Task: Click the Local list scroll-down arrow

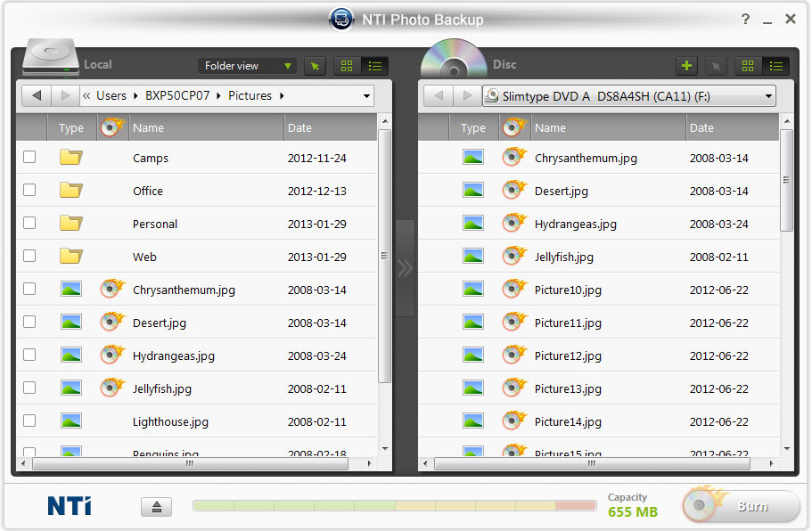Action: click(385, 449)
